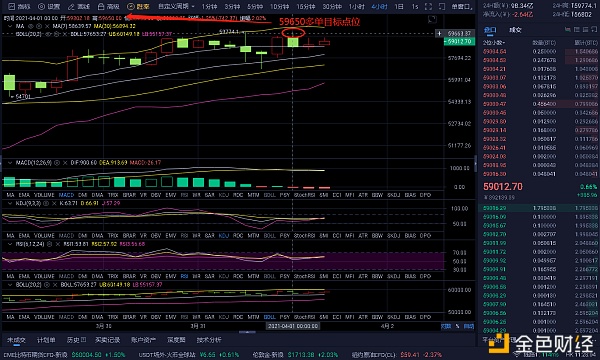Close the KDJ indicator panel

[x=54, y=203]
